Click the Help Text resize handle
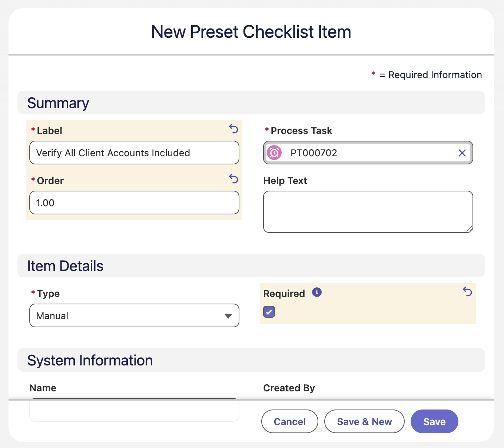The height and width of the screenshot is (448, 504). tap(469, 229)
